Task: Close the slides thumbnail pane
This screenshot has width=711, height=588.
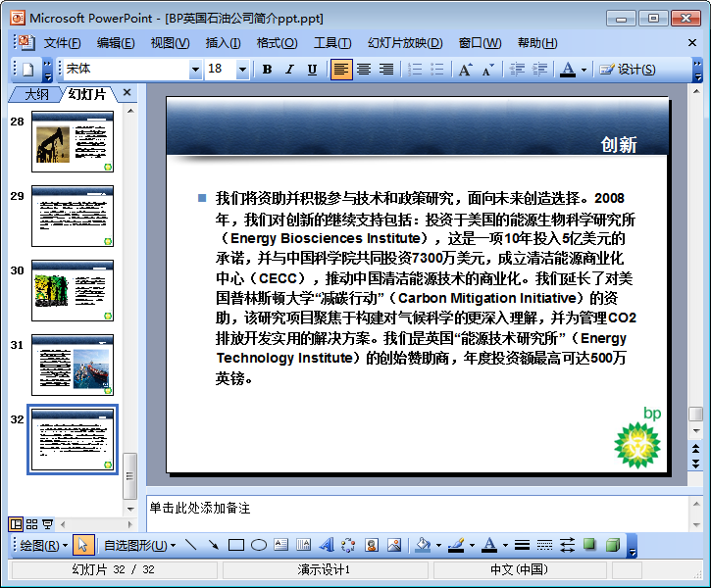Action: 127,93
